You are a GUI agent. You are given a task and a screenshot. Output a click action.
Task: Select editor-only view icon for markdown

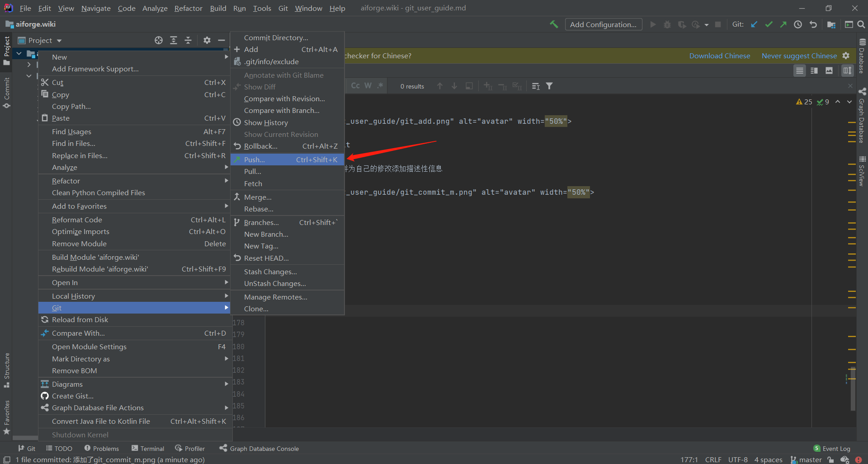[800, 70]
